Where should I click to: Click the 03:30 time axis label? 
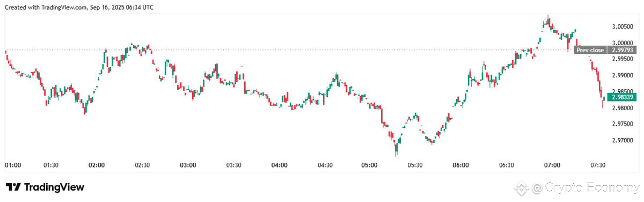[x=233, y=165]
